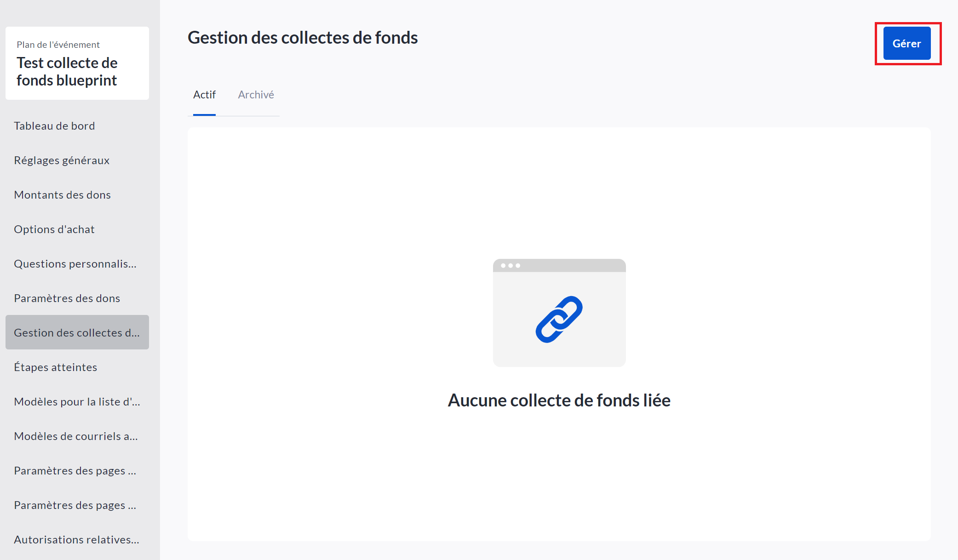Open Montants des dons settings
Screen dimensions: 958x560
pyautogui.click(x=62, y=195)
